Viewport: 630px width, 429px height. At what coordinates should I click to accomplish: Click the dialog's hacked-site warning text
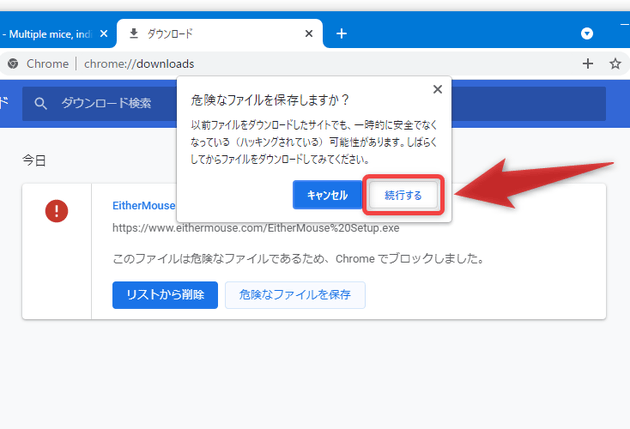pyautogui.click(x=314, y=142)
